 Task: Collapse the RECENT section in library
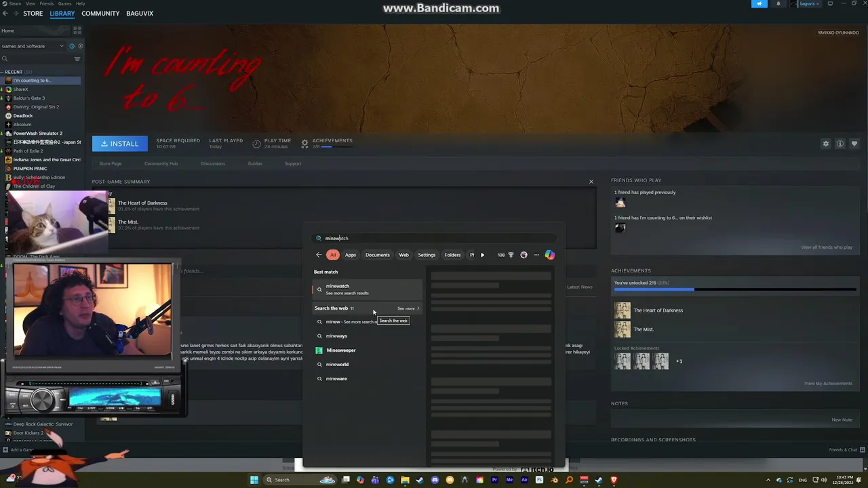3,72
